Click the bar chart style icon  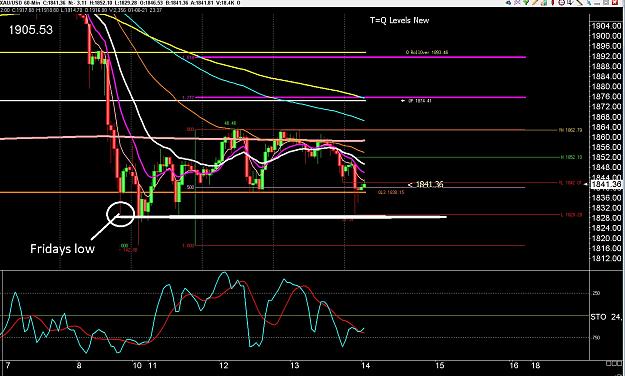(544, 2)
